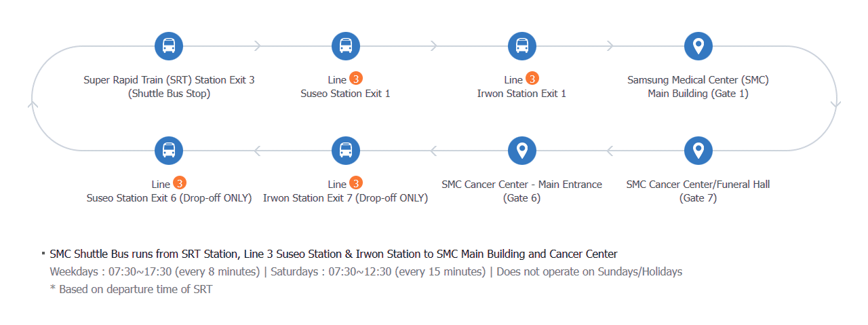Click the bus icon above Suseo Station Exit 6
The height and width of the screenshot is (325, 868).
click(169, 151)
